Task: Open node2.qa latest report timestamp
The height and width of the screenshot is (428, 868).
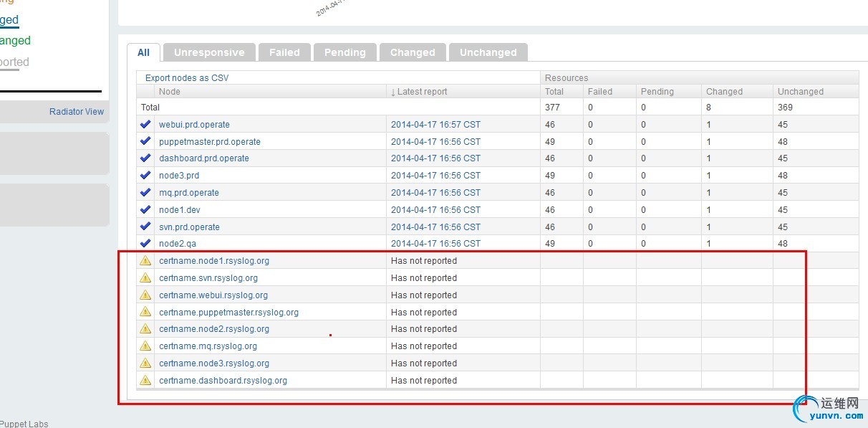Action: (x=435, y=244)
